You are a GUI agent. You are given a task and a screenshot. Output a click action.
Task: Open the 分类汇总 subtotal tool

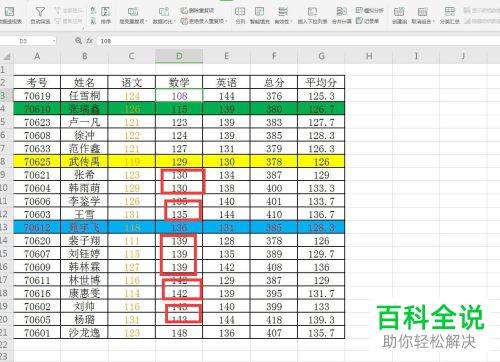pos(450,16)
